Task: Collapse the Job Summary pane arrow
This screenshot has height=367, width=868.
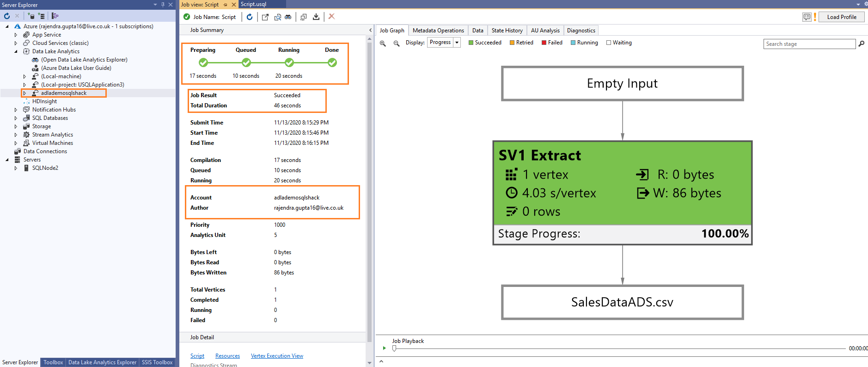Action: pos(370,30)
